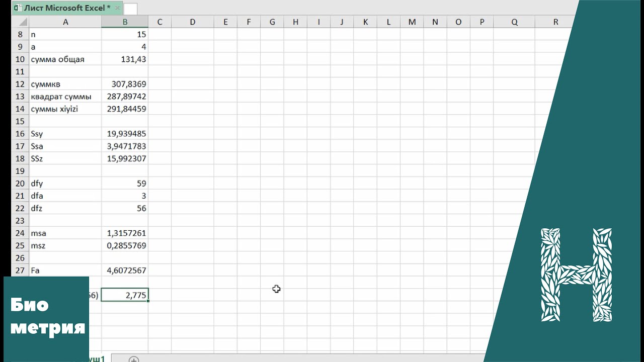This screenshot has height=362, width=644.
Task: Select column C header
Action: click(159, 22)
